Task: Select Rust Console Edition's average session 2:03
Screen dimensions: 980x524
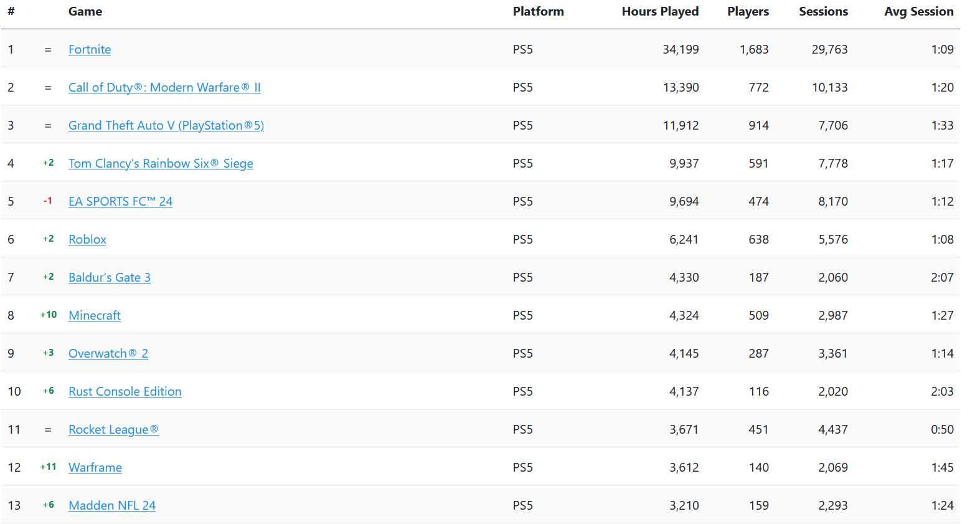Action: [x=942, y=391]
